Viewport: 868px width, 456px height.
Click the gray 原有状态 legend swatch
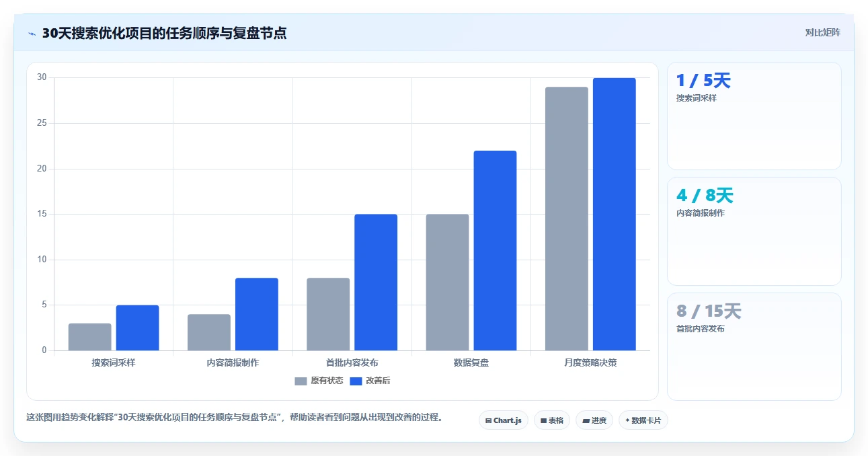pos(301,381)
